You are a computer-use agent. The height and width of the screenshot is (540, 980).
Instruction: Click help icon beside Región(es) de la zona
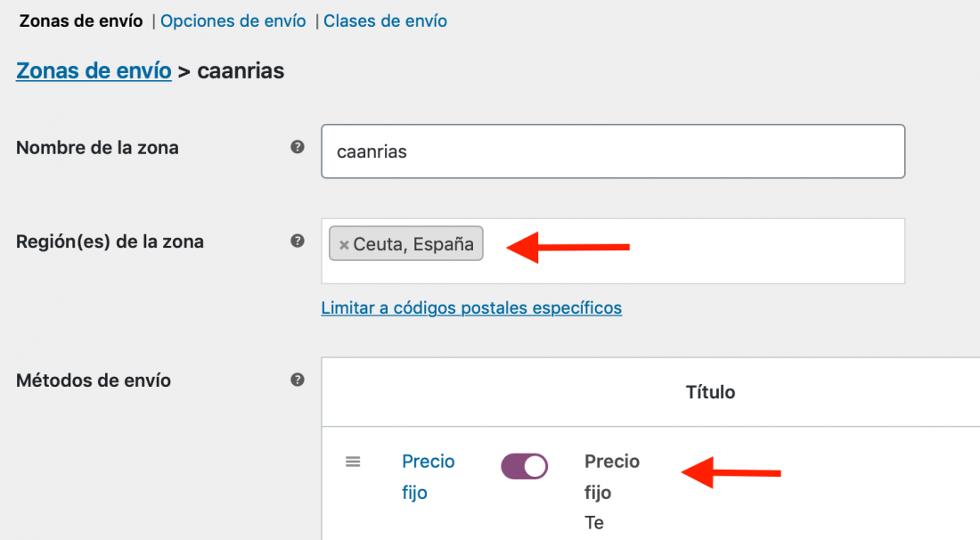[298, 241]
